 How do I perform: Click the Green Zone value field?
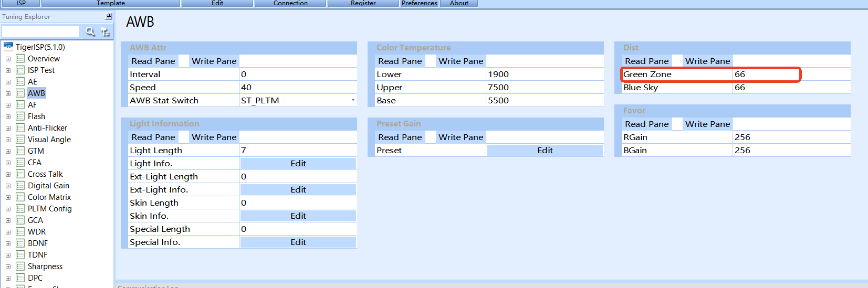point(792,74)
